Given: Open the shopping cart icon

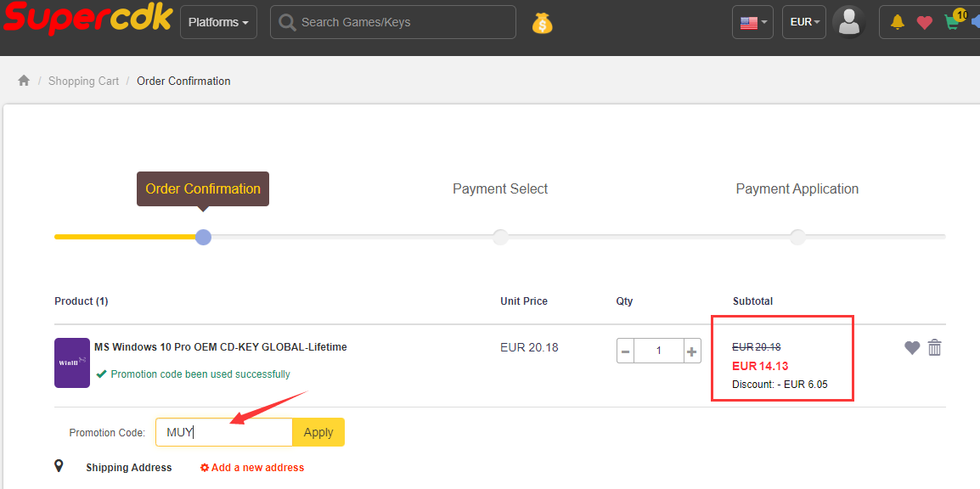Looking at the screenshot, I should 952,23.
